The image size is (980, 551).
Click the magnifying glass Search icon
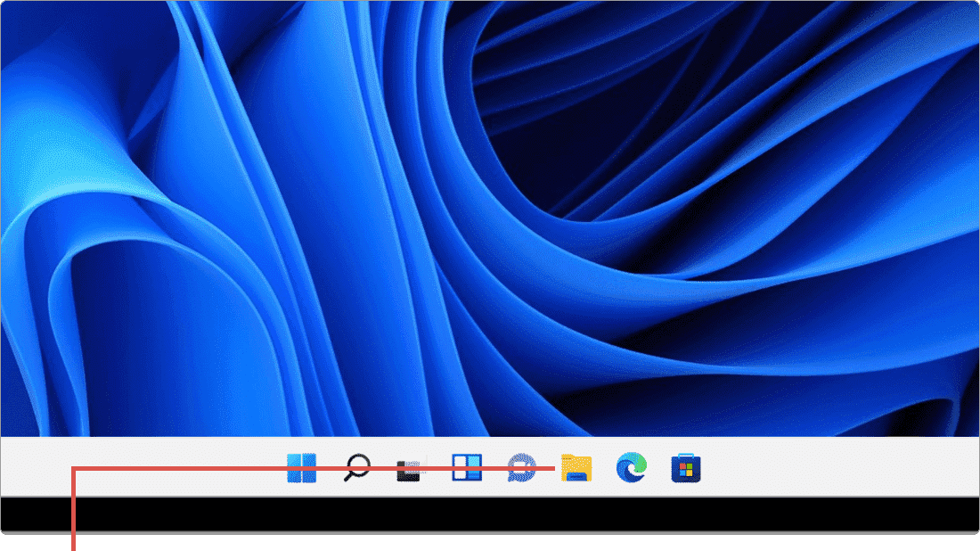tap(357, 467)
